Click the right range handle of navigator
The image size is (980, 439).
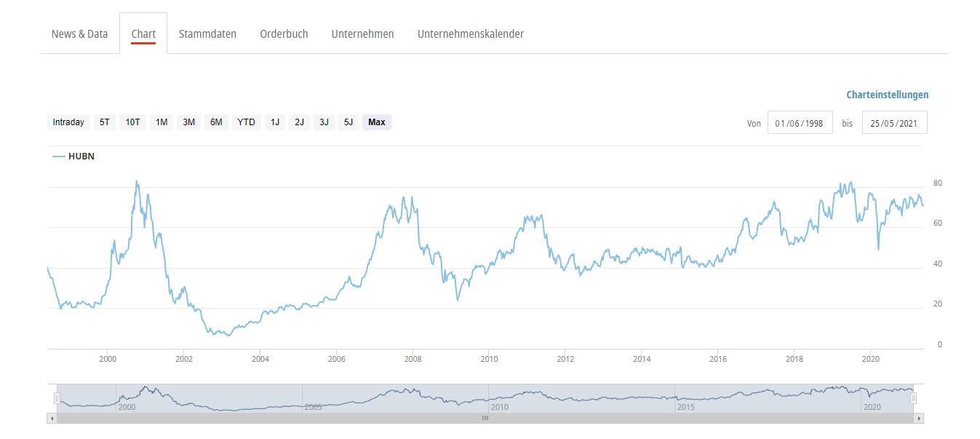[x=913, y=398]
